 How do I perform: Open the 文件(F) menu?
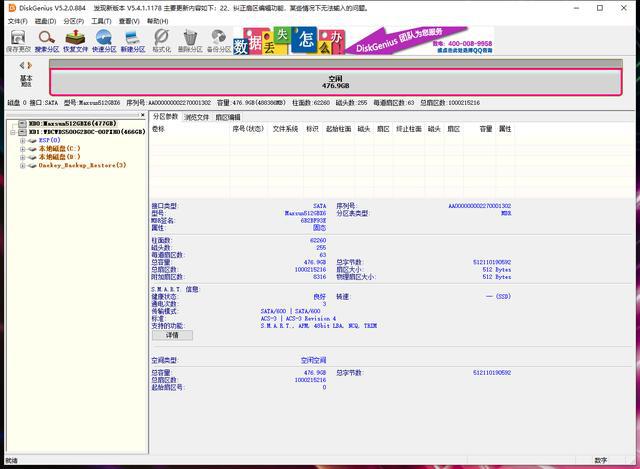[x=18, y=21]
